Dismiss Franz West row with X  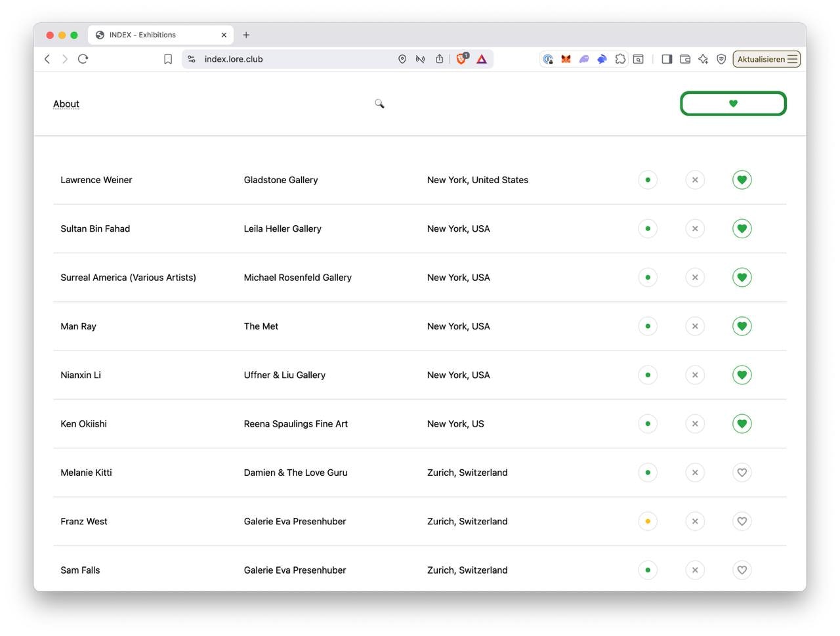[695, 521]
